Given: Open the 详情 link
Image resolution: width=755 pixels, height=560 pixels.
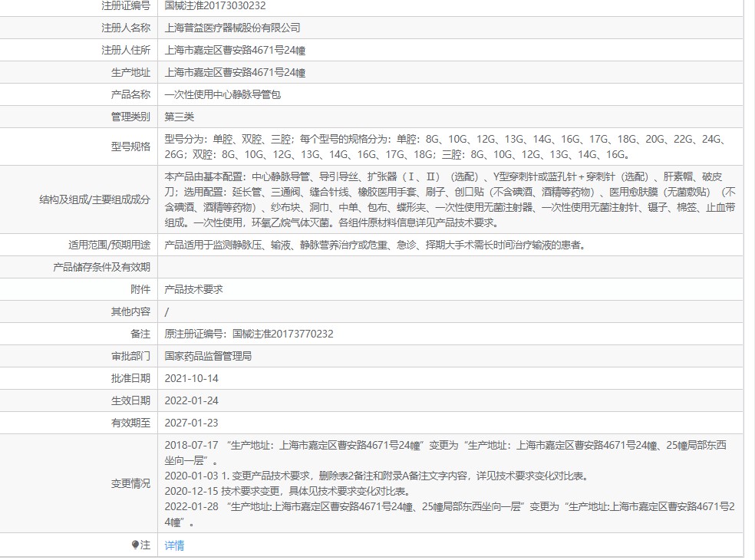Looking at the screenshot, I should point(174,545).
